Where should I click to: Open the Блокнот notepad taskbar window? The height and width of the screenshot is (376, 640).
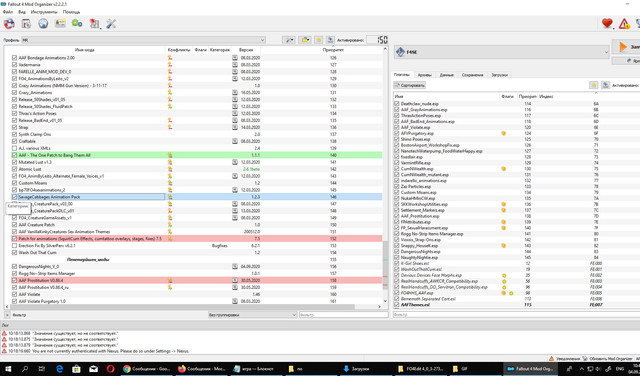256,369
